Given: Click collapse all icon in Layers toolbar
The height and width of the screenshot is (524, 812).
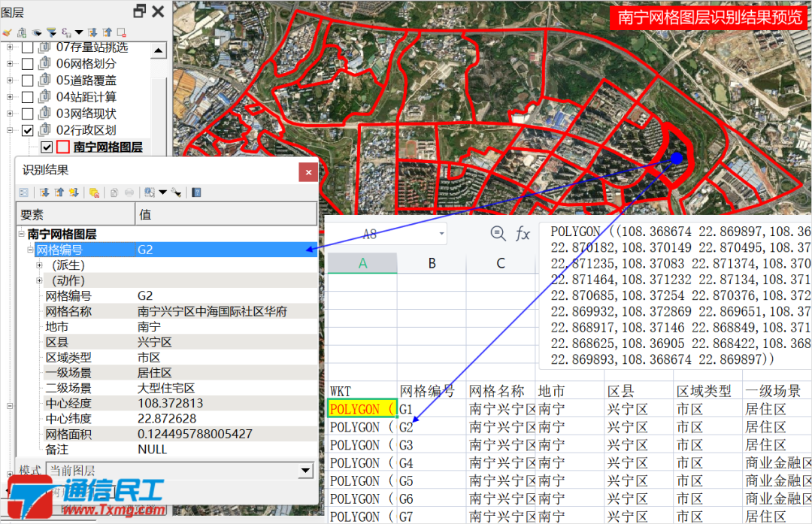Looking at the screenshot, I should coord(108,32).
